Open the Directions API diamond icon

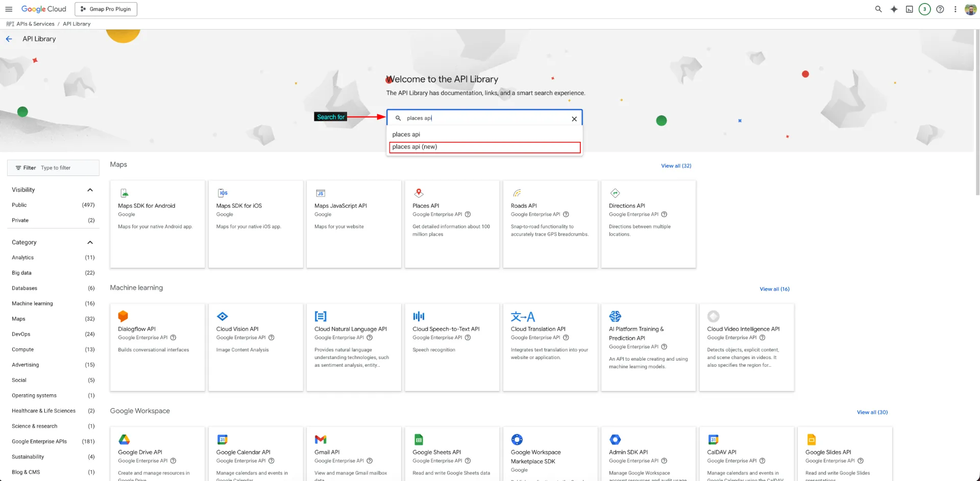click(615, 193)
